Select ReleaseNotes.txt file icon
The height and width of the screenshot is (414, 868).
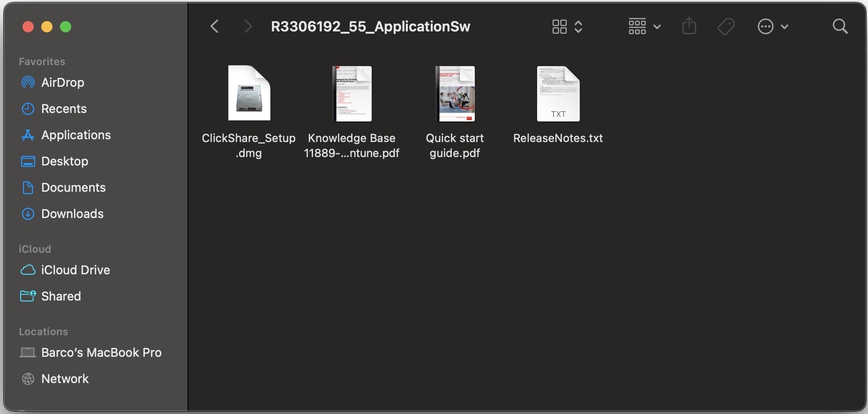point(558,93)
